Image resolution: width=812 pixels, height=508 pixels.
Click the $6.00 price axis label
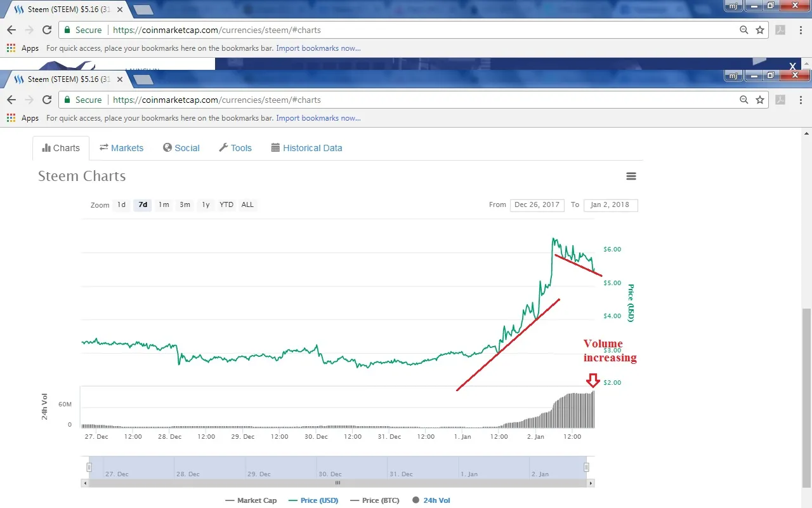pos(612,250)
